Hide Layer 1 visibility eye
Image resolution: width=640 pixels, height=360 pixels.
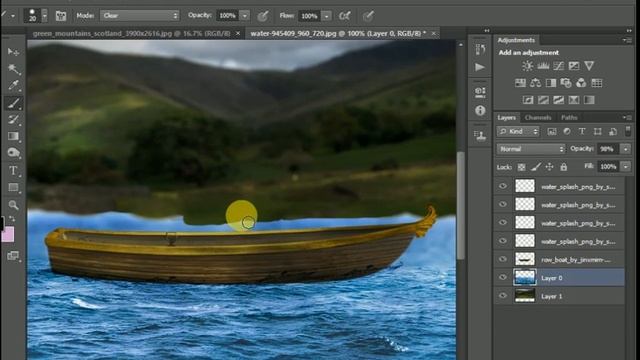[x=503, y=296]
